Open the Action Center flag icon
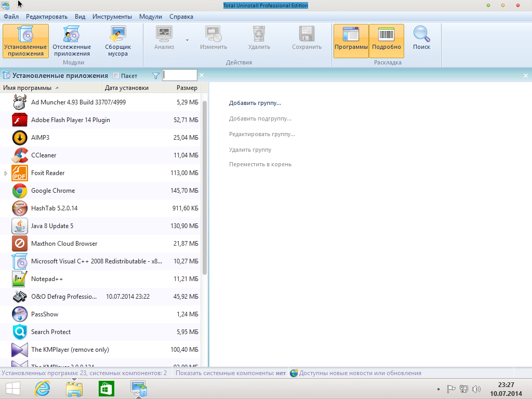This screenshot has width=532, height=399. click(x=451, y=389)
